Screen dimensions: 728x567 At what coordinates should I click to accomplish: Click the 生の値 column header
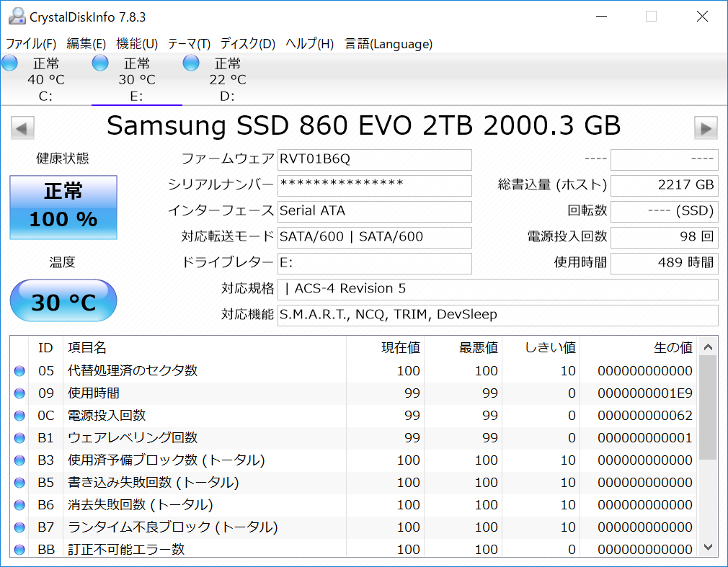pos(672,348)
